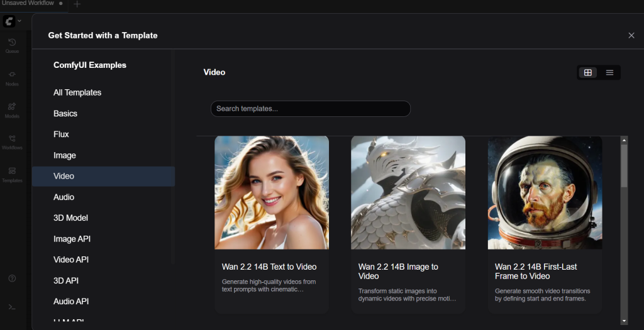Open the Models sidebar icon
This screenshot has height=330, width=644.
(12, 110)
